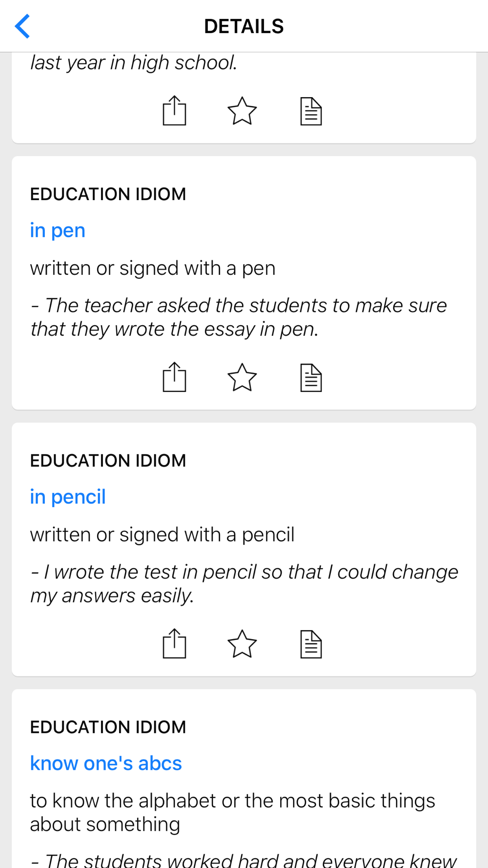
Task: Tap the DETAILS header title
Action: (244, 26)
